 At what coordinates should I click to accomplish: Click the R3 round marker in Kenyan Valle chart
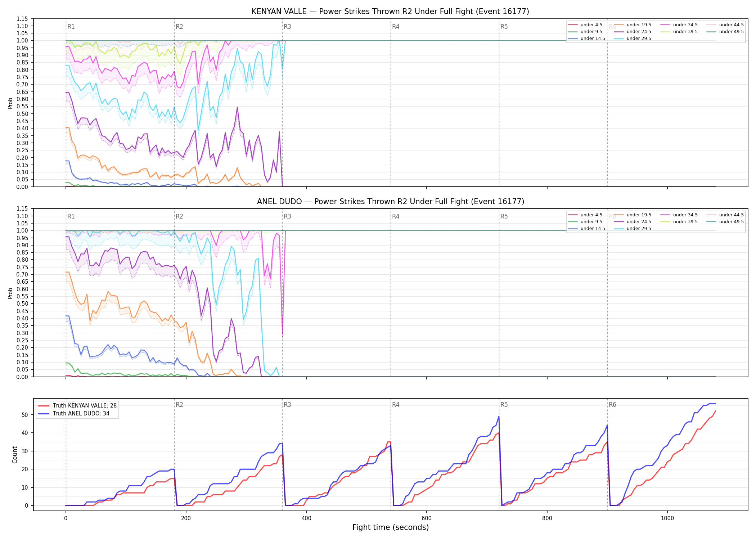[287, 27]
